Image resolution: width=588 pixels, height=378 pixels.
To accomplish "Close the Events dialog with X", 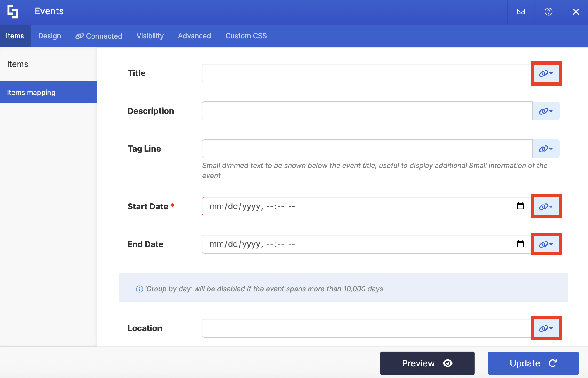I will 576,12.
